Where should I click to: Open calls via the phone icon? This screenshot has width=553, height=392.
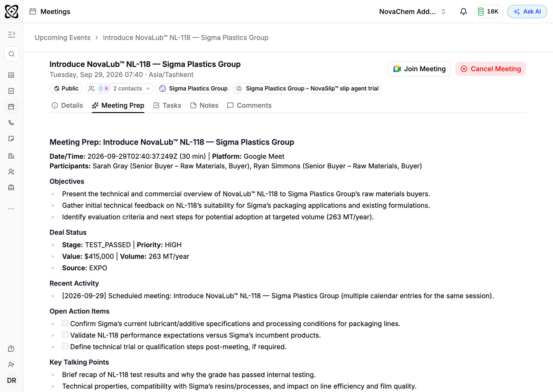coord(11,123)
